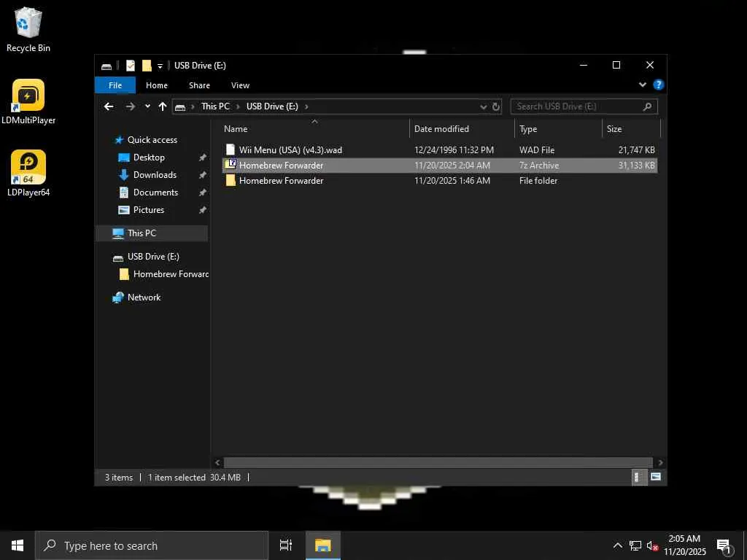Sort files by the Name column header
The image size is (747, 560).
tap(314, 128)
